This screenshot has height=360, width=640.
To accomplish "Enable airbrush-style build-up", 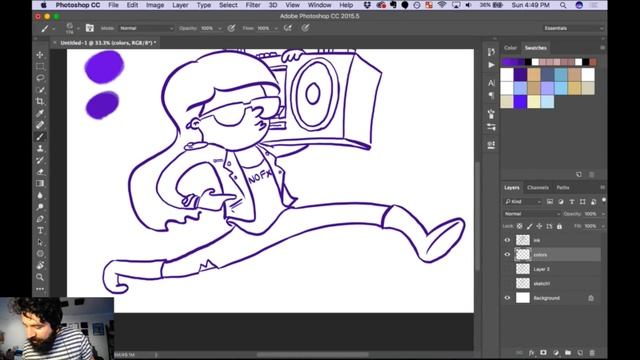I will pyautogui.click(x=288, y=28).
